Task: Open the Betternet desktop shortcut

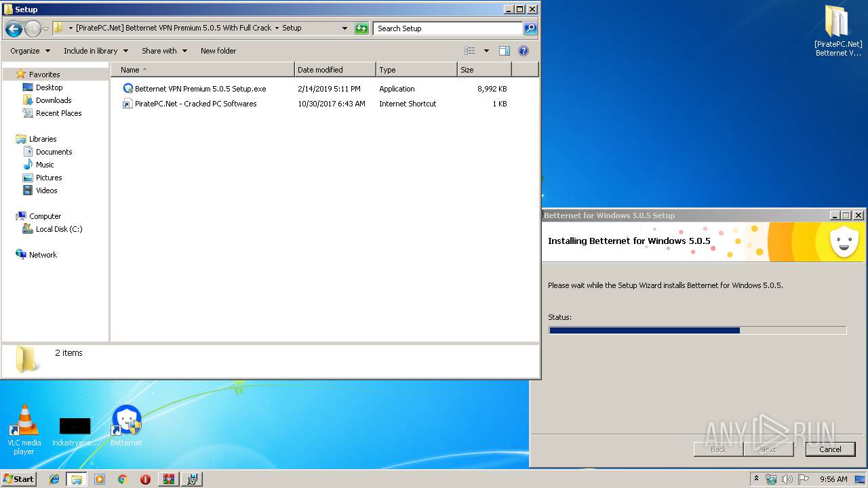Action: tap(126, 426)
